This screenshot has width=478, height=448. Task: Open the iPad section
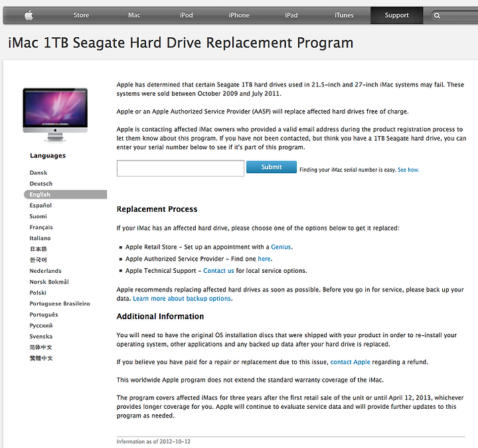(x=291, y=15)
